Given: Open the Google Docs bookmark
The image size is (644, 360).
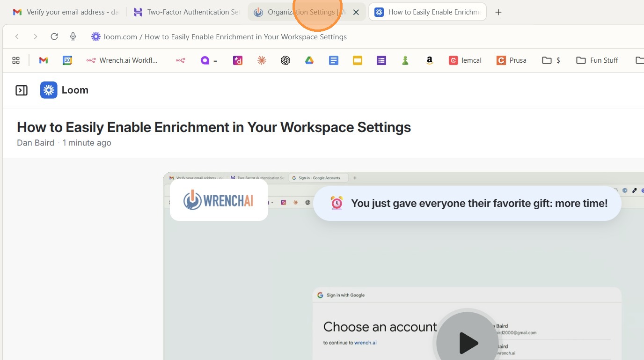Looking at the screenshot, I should click(334, 60).
